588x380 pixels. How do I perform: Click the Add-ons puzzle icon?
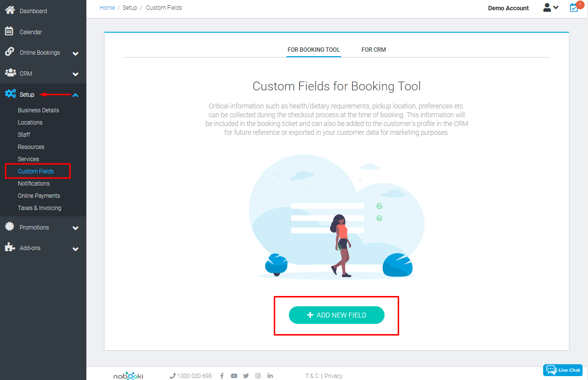click(9, 248)
